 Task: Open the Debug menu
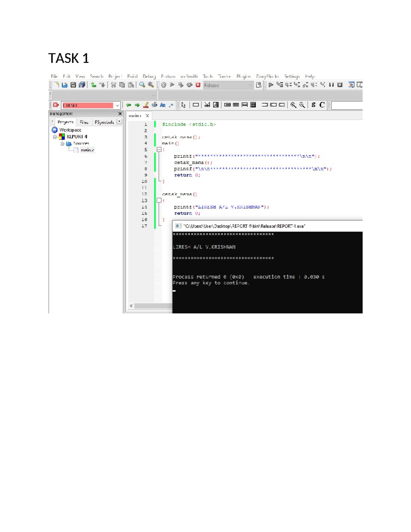[x=149, y=76]
